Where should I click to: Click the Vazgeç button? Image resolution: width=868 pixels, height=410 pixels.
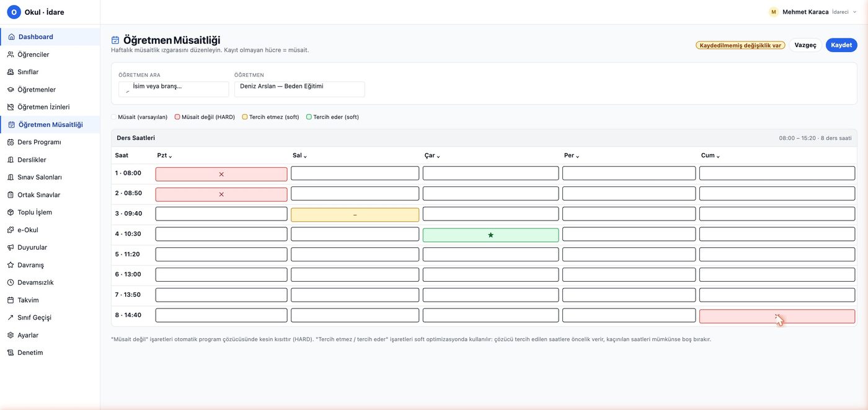point(805,45)
